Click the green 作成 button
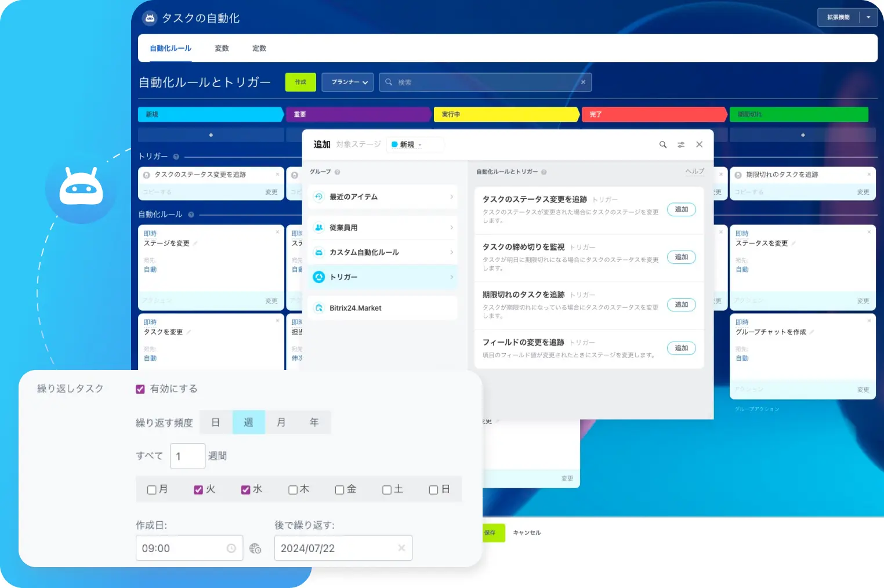884x588 pixels. 300,82
